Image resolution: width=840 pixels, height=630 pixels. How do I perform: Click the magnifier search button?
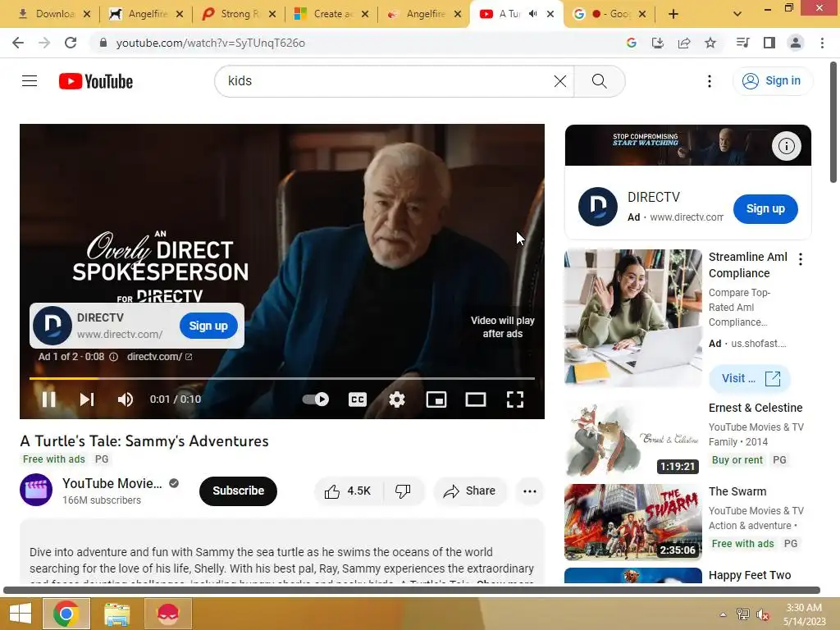(x=600, y=81)
